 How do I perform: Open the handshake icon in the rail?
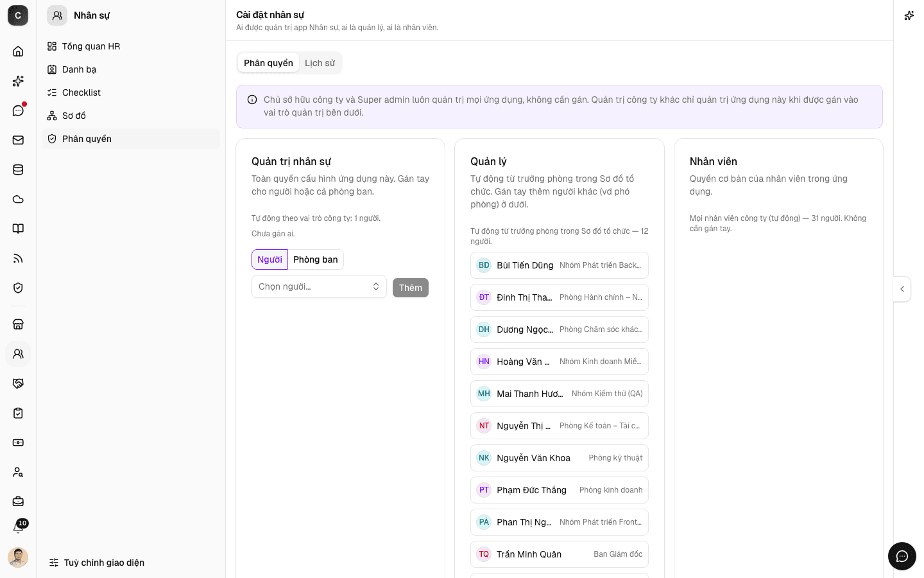click(18, 383)
